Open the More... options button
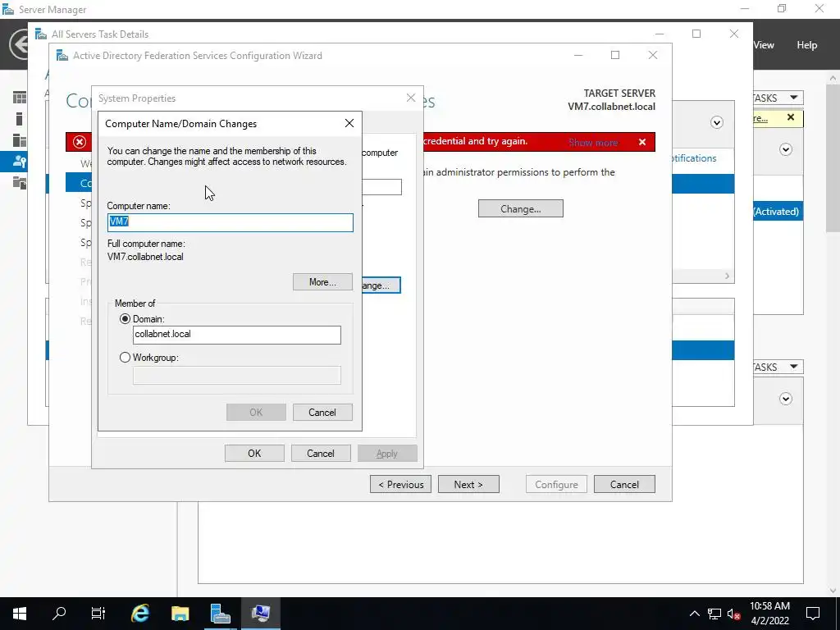This screenshot has width=840, height=630. tap(322, 282)
